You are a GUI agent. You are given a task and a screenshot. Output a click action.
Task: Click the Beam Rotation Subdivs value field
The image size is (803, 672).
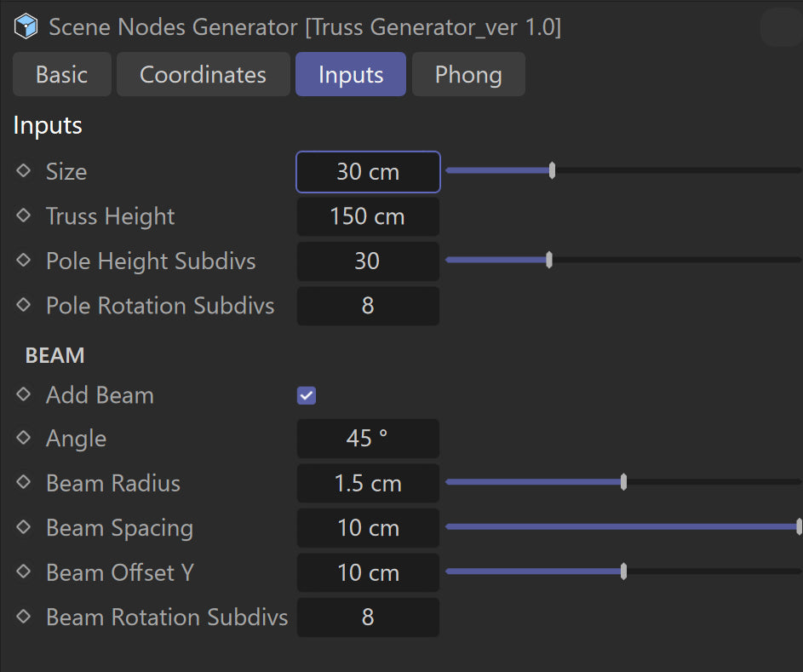point(367,617)
